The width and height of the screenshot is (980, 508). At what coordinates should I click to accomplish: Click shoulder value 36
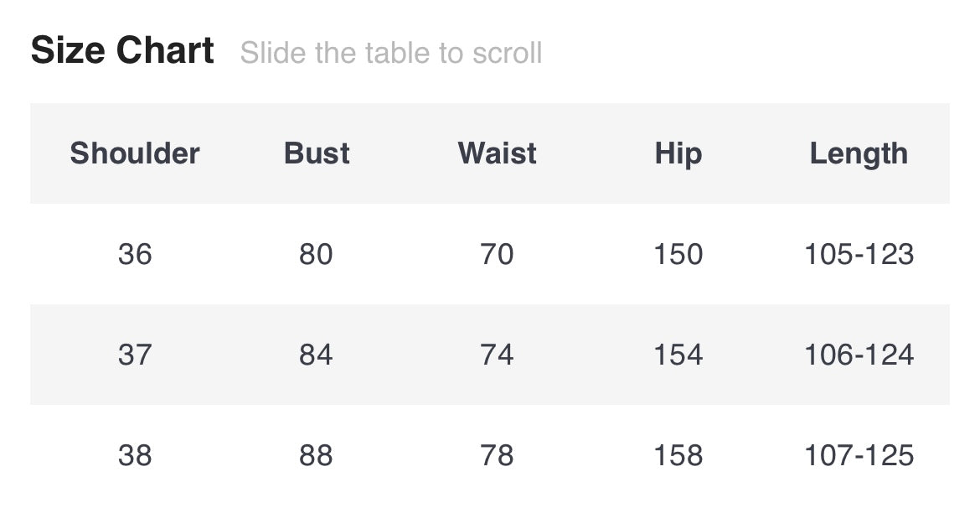coord(135,254)
